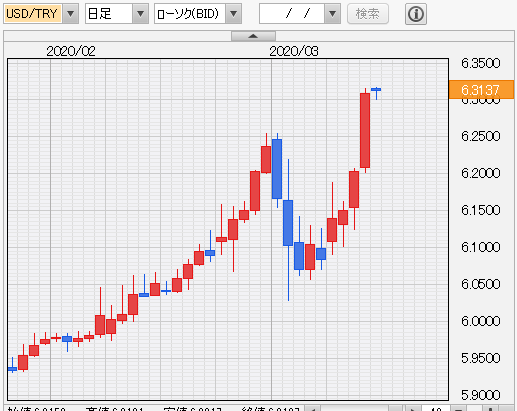
Task: Click into the date search field
Action: tap(292, 14)
